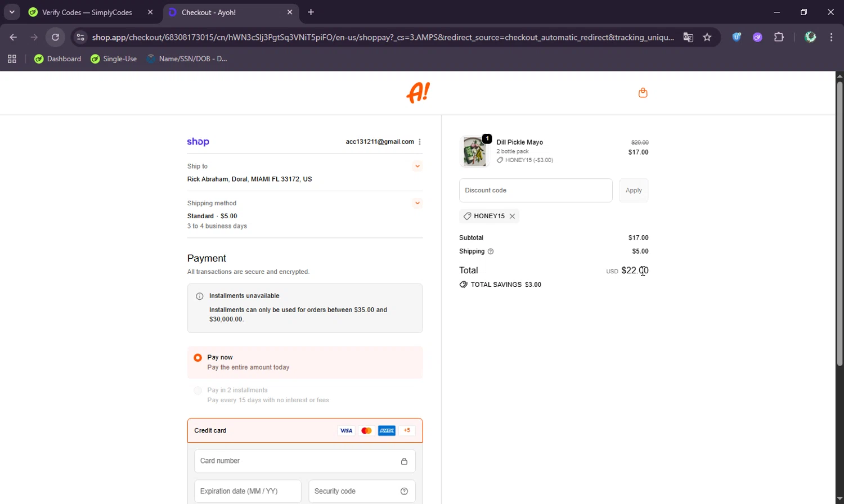The image size is (844, 504).
Task: Open the Name/SSN/DOB bookmark
Action: (187, 58)
